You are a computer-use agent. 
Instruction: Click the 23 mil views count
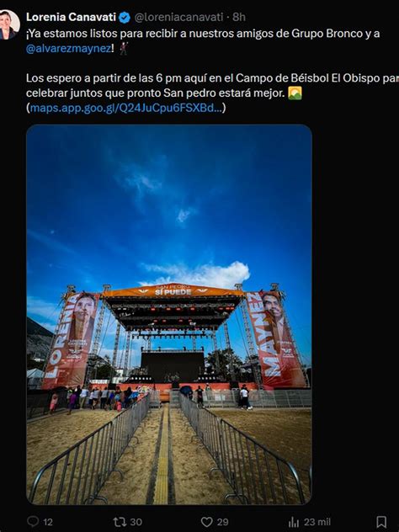[x=317, y=522]
